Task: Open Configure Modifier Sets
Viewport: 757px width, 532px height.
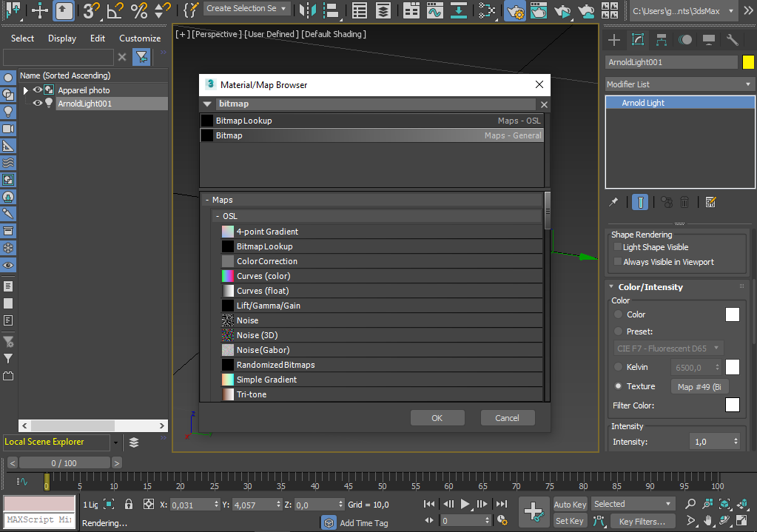Action: tap(710, 202)
